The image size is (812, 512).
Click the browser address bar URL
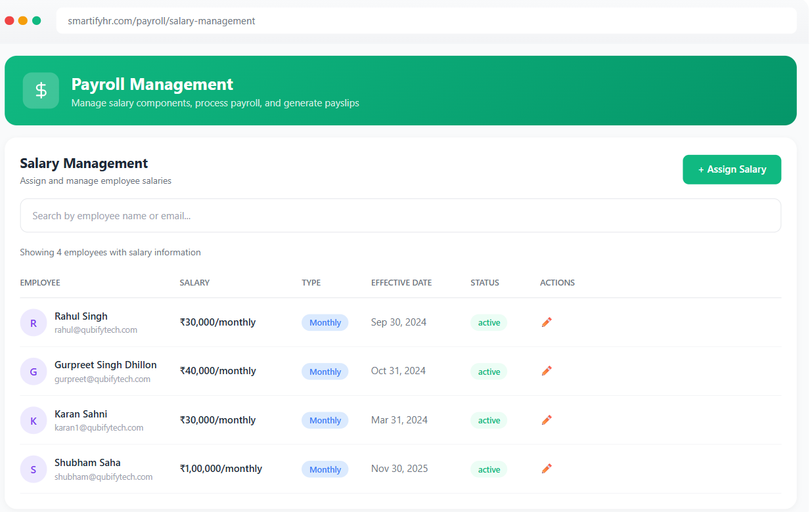(162, 21)
